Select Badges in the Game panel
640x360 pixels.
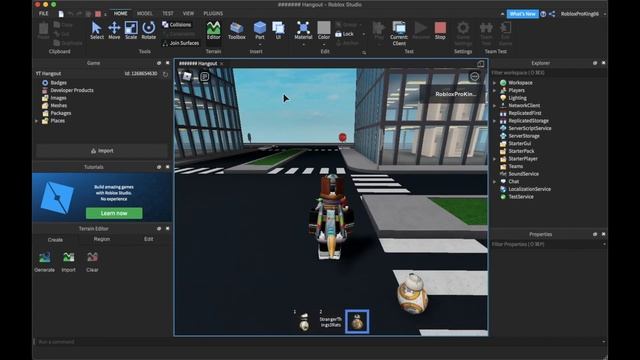click(58, 82)
